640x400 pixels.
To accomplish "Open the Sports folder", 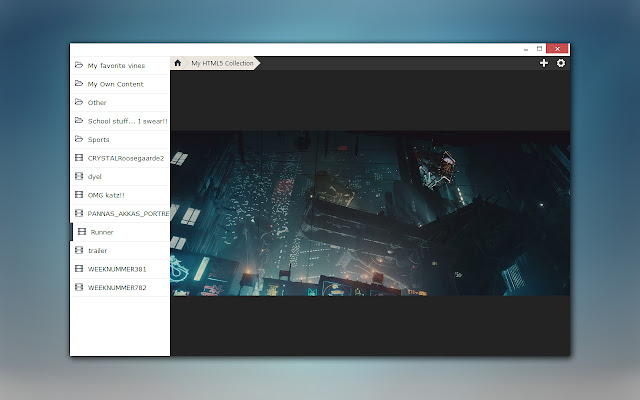I will tap(120, 139).
